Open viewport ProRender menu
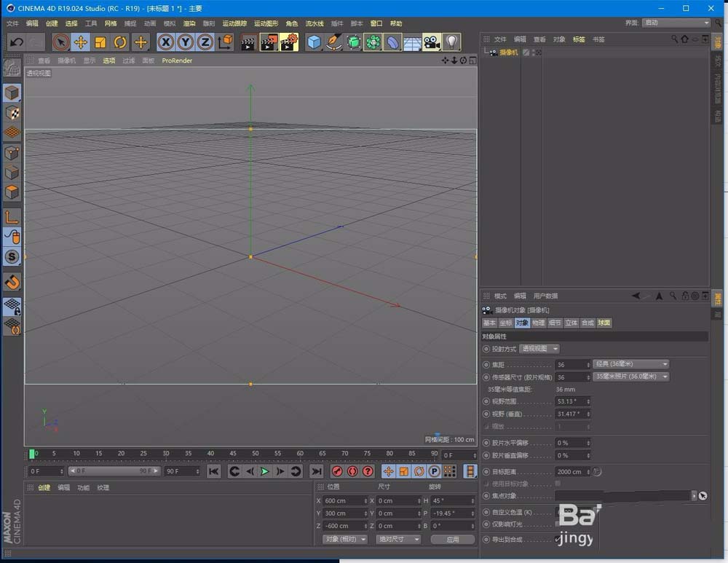 tap(177, 60)
